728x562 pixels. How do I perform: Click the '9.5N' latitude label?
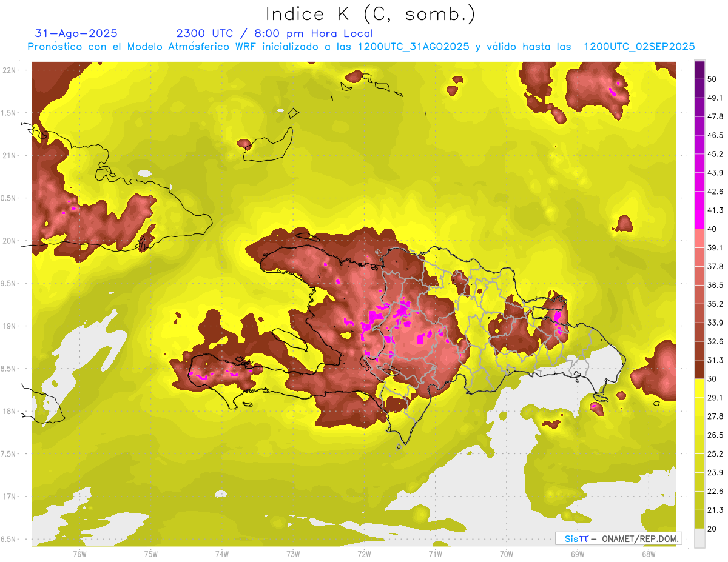[x=10, y=283]
